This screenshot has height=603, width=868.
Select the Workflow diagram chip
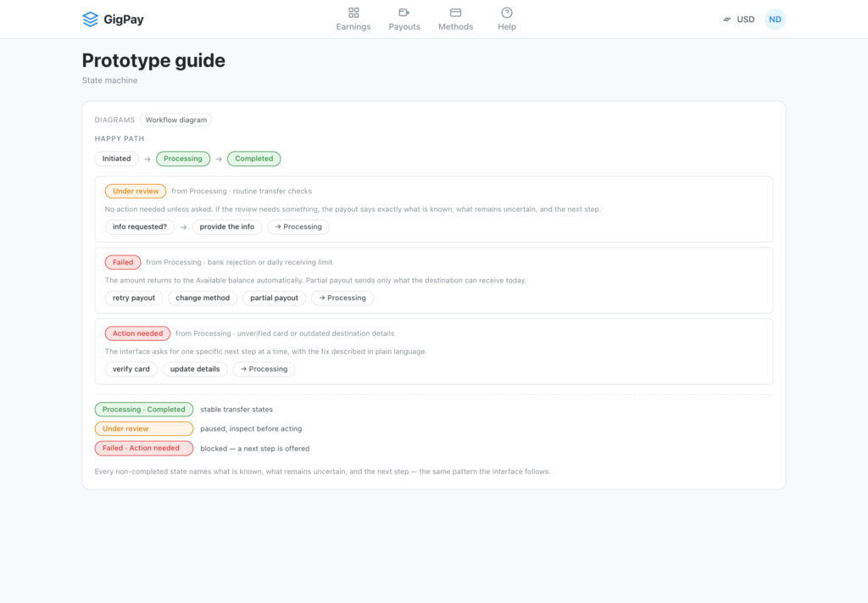(176, 120)
